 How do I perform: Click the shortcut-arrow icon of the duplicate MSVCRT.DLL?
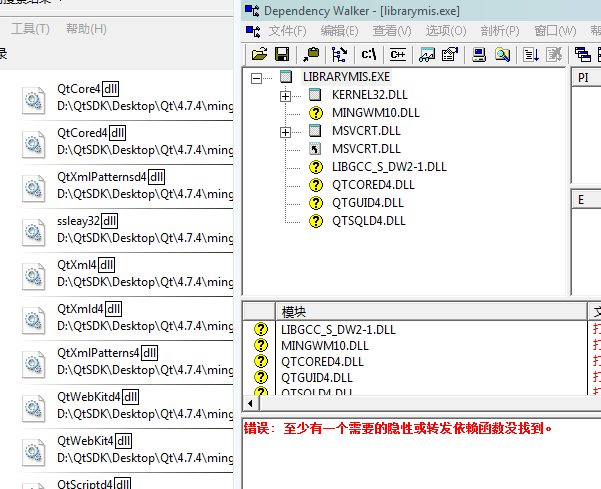point(315,149)
